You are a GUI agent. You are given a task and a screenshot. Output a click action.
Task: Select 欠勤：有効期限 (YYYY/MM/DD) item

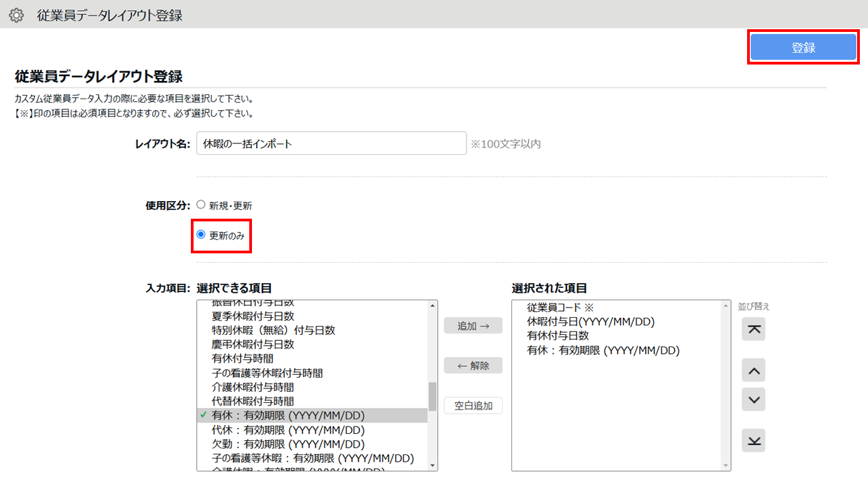click(312, 444)
